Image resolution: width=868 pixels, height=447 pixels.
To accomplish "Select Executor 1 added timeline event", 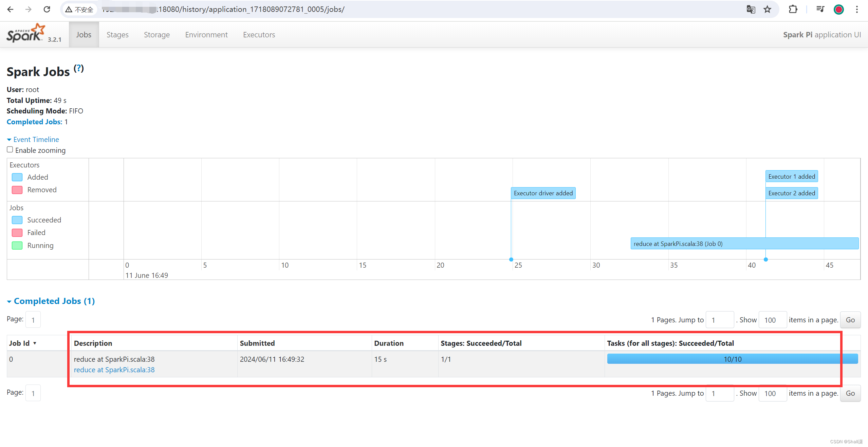I will coord(792,177).
